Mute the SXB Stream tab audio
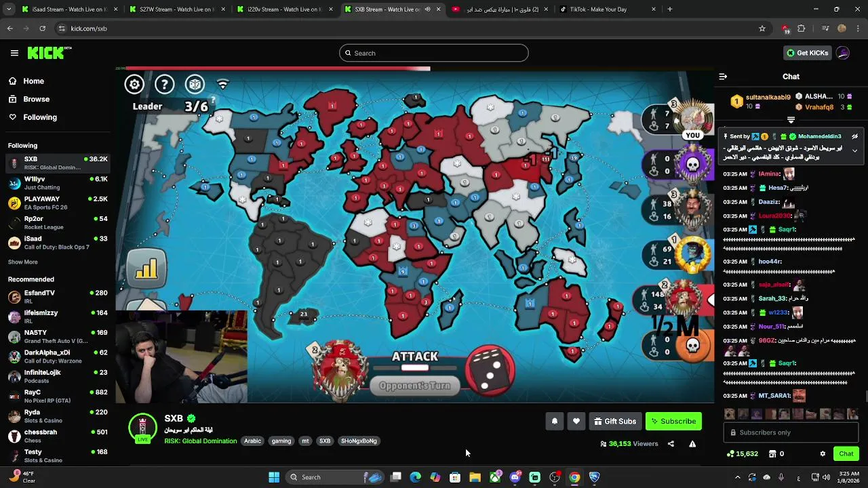 (x=427, y=9)
